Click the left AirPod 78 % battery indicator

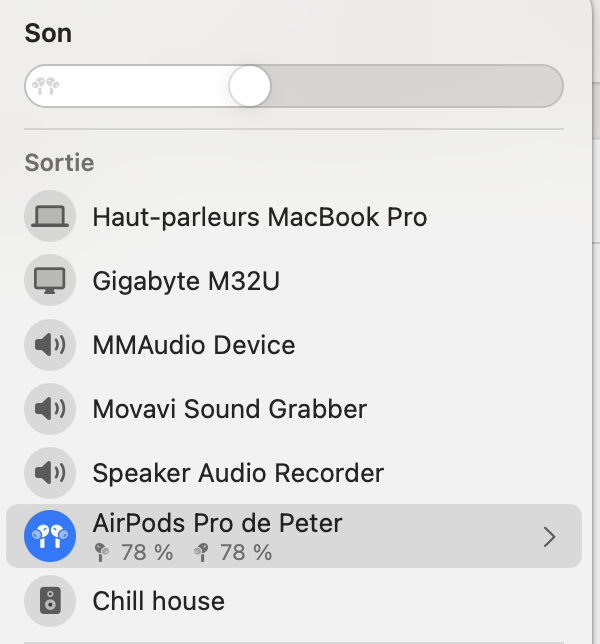pyautogui.click(x=134, y=552)
